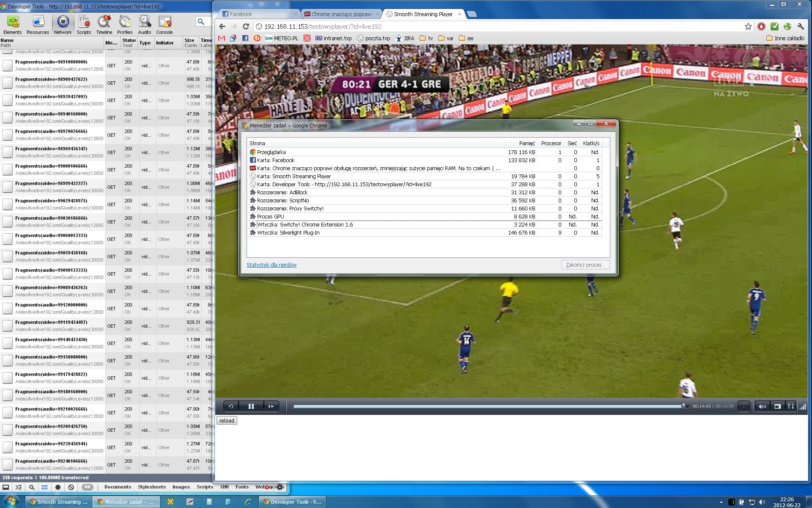Mute the video player volume
The image size is (812, 508).
(x=763, y=406)
